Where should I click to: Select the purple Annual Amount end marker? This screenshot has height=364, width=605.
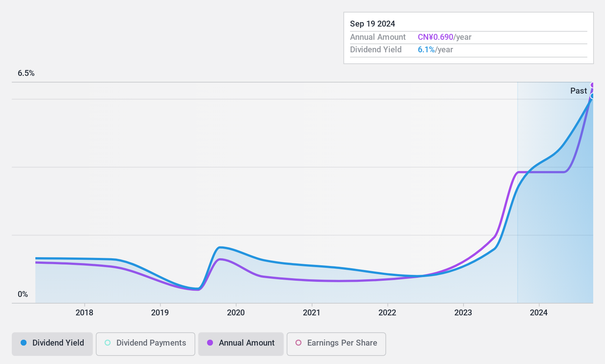[592, 85]
